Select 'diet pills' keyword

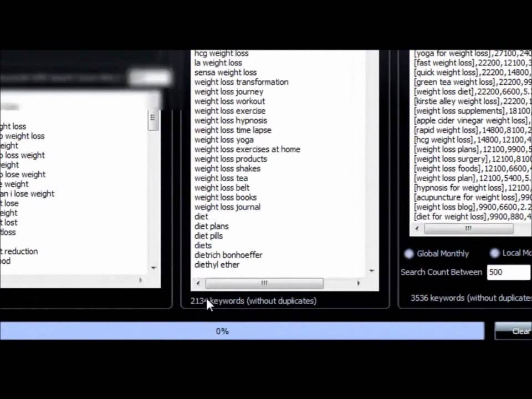tap(209, 236)
